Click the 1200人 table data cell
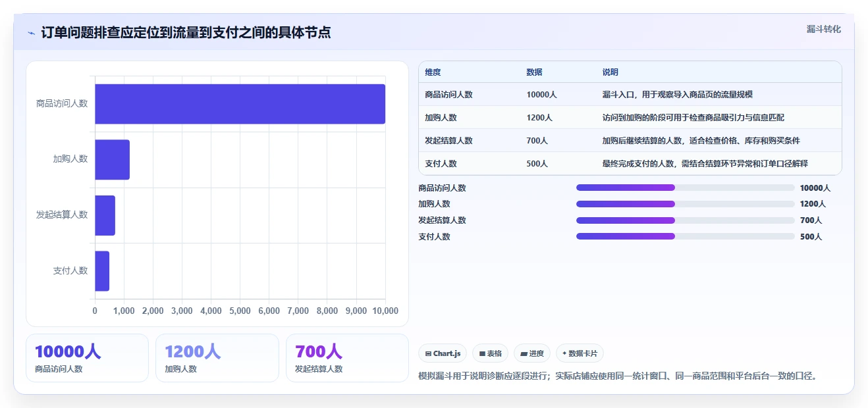 539,118
